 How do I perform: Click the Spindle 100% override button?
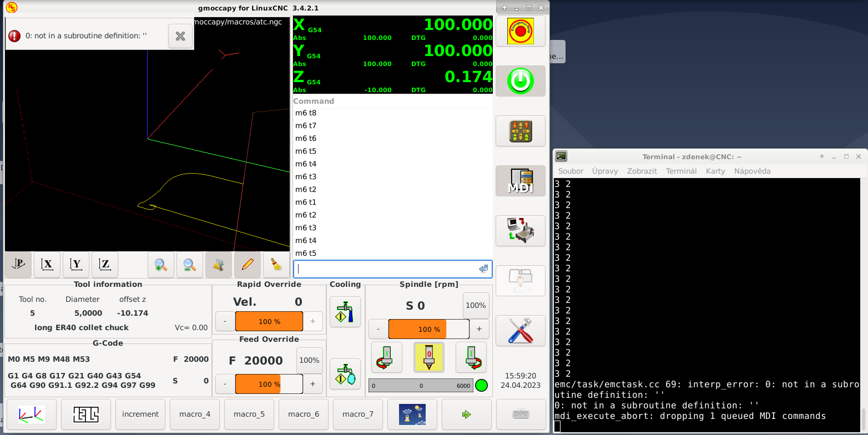pos(476,305)
